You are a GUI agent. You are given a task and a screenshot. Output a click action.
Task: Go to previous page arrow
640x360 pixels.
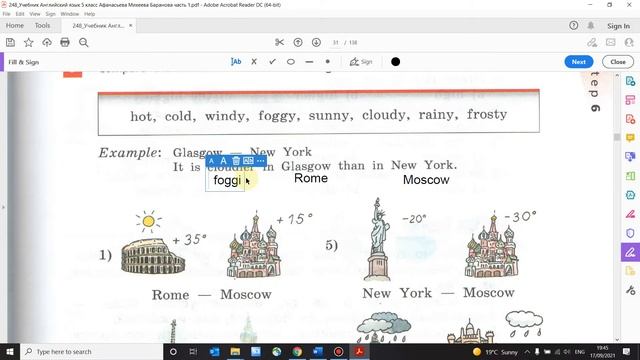298,42
